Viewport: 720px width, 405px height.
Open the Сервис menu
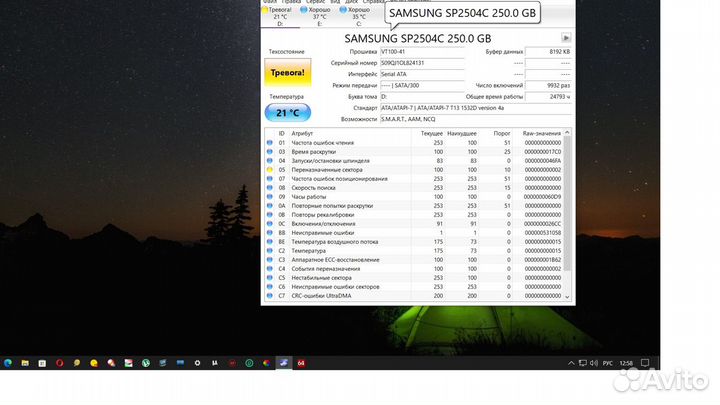click(315, 2)
